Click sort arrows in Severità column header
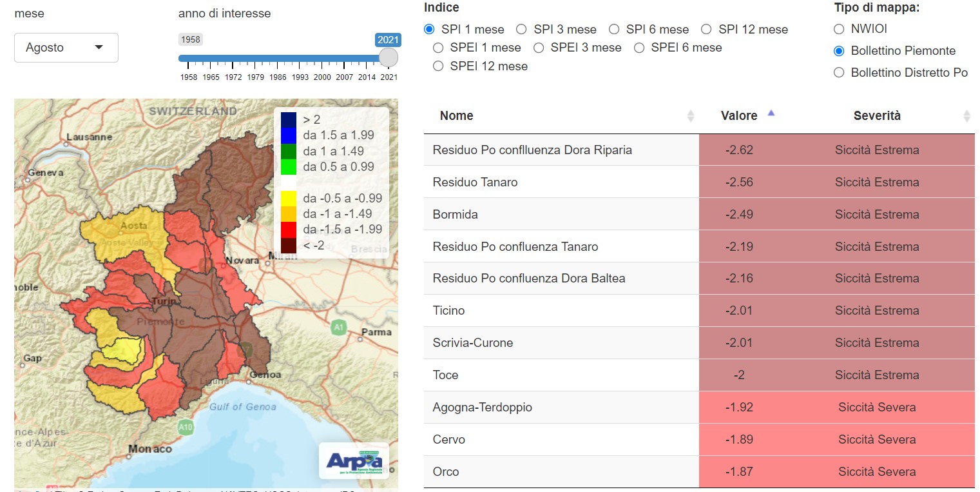This screenshot has height=492, width=980. [x=966, y=116]
